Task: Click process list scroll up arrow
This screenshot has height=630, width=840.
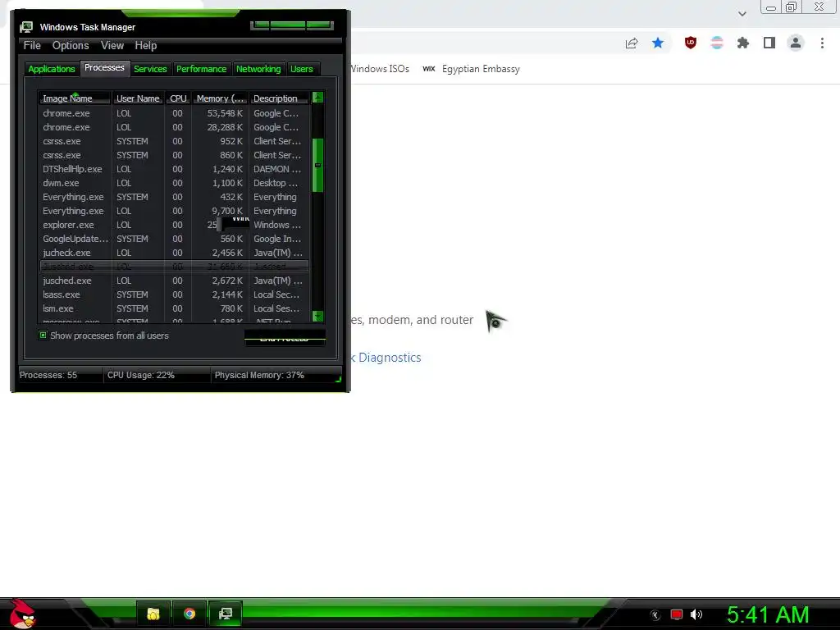Action: [317, 98]
